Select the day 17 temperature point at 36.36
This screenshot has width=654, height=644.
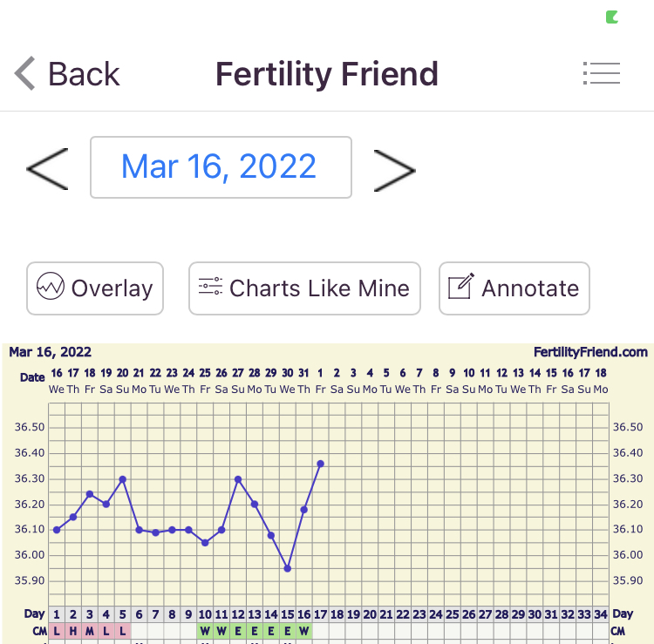[x=321, y=464]
